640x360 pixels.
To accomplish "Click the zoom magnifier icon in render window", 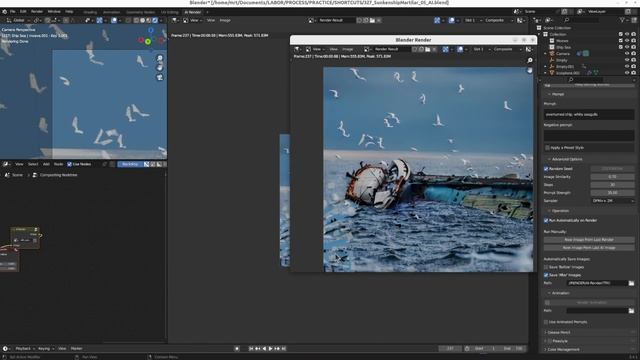I will [x=530, y=60].
